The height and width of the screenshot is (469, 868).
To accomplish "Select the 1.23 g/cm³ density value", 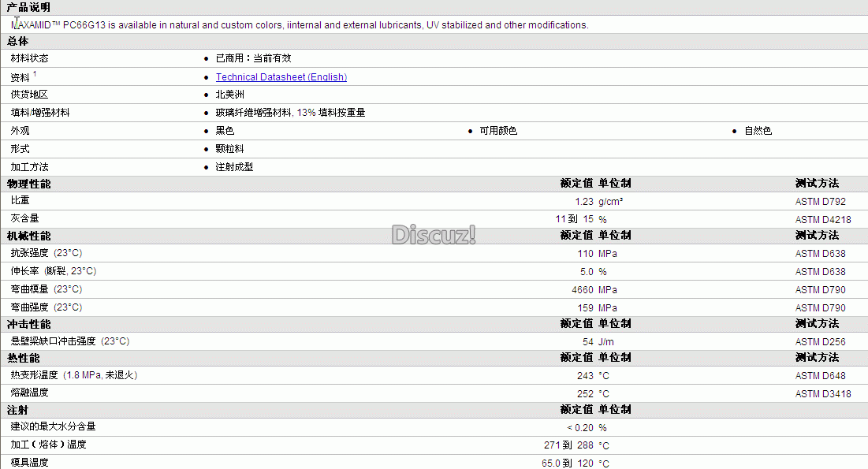I will pyautogui.click(x=599, y=202).
